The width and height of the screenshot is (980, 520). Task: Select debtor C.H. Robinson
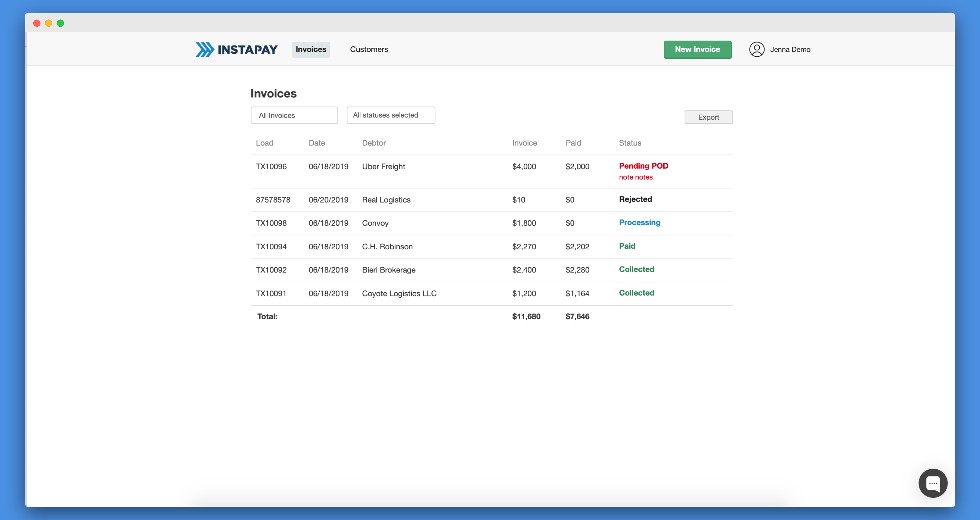click(387, 247)
